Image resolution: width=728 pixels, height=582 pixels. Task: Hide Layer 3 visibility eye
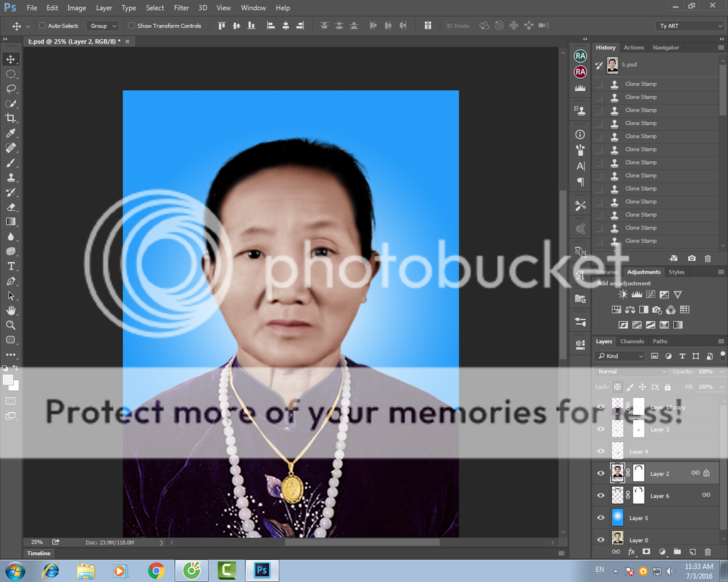(x=601, y=429)
